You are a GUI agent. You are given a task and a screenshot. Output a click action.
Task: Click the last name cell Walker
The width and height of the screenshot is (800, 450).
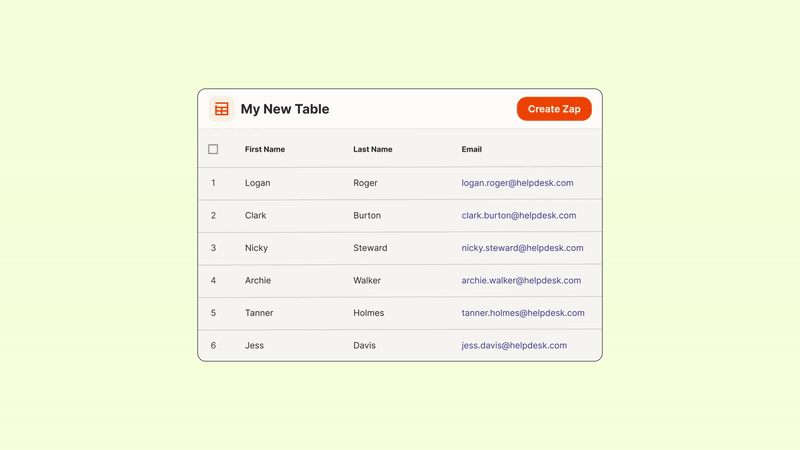pyautogui.click(x=367, y=280)
